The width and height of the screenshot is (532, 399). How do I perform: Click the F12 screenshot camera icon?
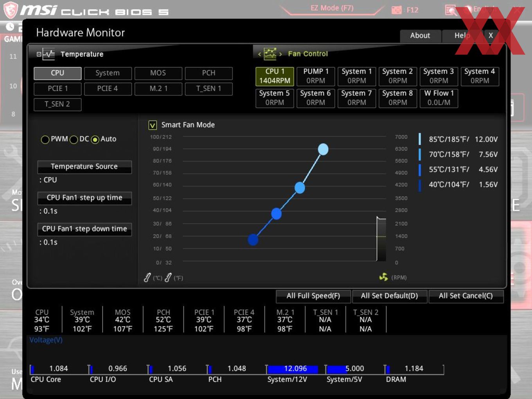click(397, 10)
